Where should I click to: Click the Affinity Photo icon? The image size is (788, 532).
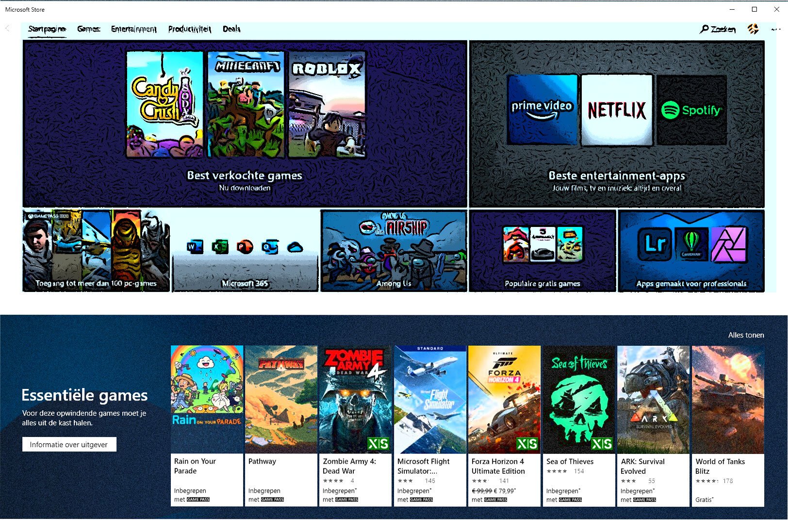[x=728, y=244]
